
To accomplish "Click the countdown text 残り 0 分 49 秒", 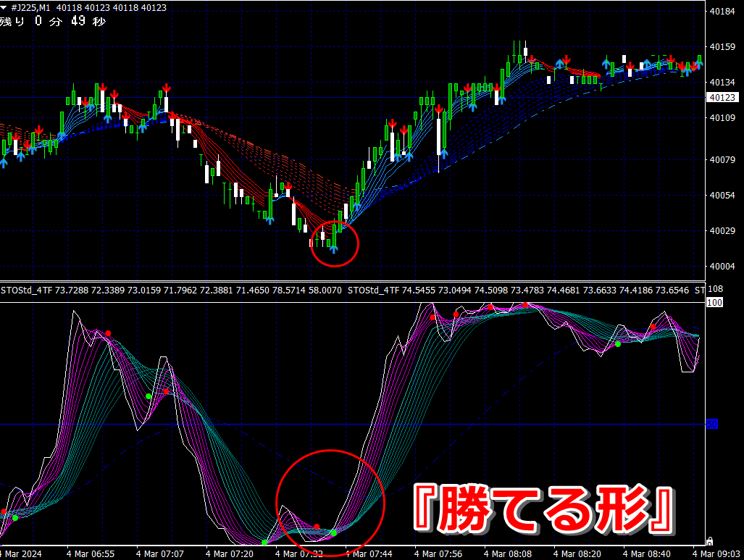I will pyautogui.click(x=53, y=21).
